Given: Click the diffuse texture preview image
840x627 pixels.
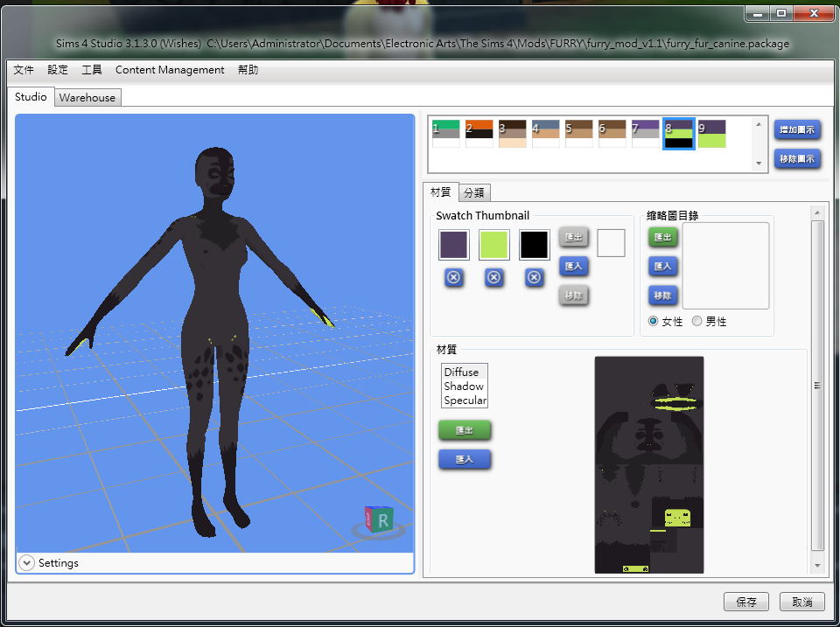Looking at the screenshot, I should (x=648, y=464).
